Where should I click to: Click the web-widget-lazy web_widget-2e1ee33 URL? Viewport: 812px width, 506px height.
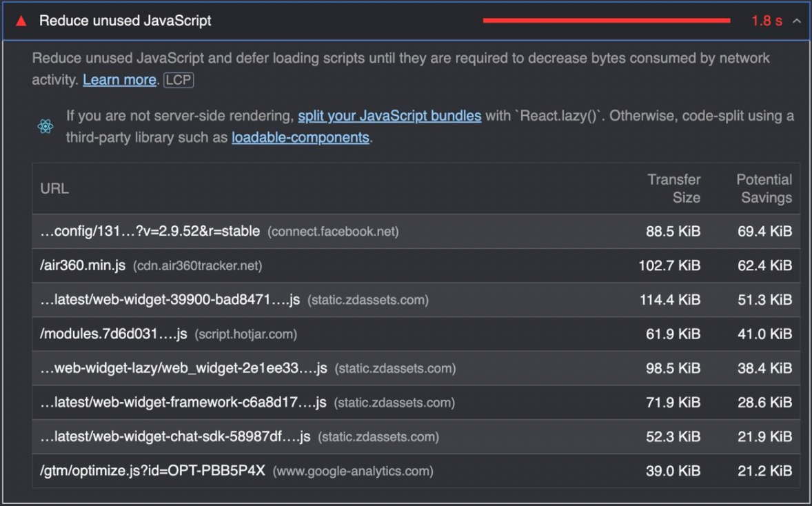click(183, 368)
